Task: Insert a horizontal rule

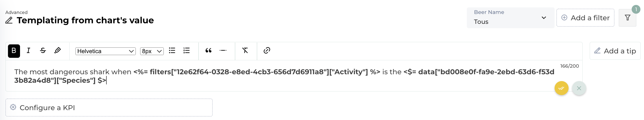Action: coord(223,51)
